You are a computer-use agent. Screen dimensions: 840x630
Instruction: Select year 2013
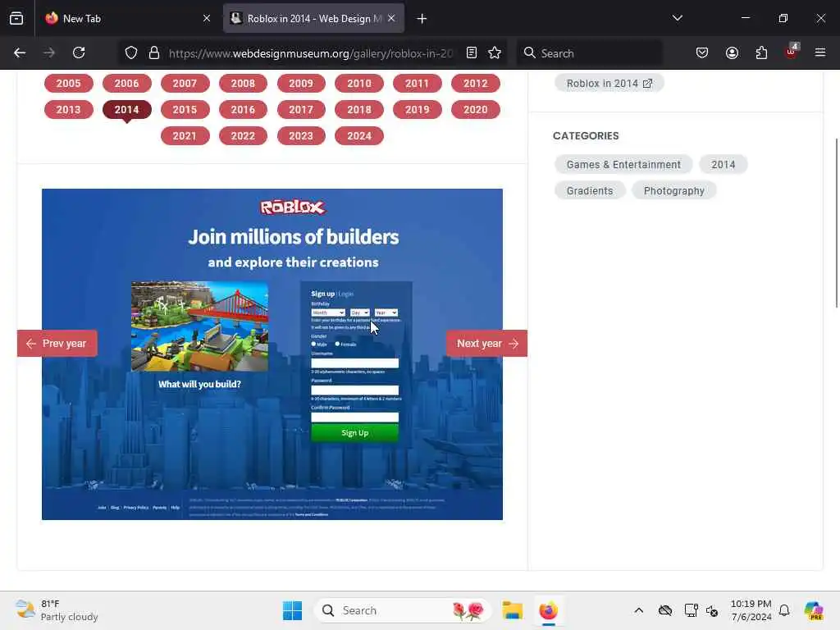[x=69, y=109]
